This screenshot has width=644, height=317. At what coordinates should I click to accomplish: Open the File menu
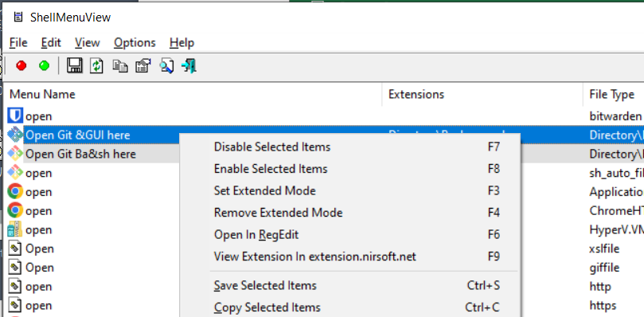(18, 43)
